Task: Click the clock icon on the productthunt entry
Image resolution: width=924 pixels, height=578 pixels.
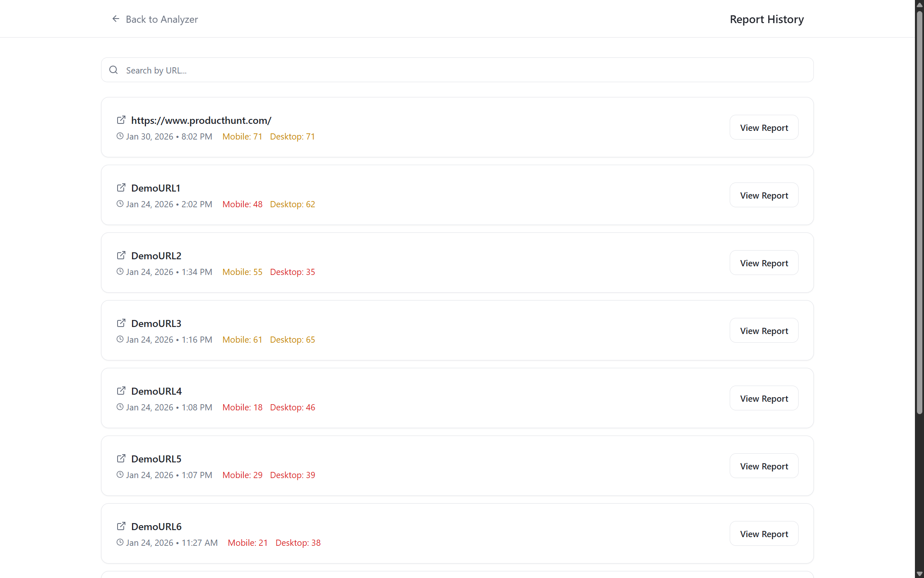Action: point(120,136)
